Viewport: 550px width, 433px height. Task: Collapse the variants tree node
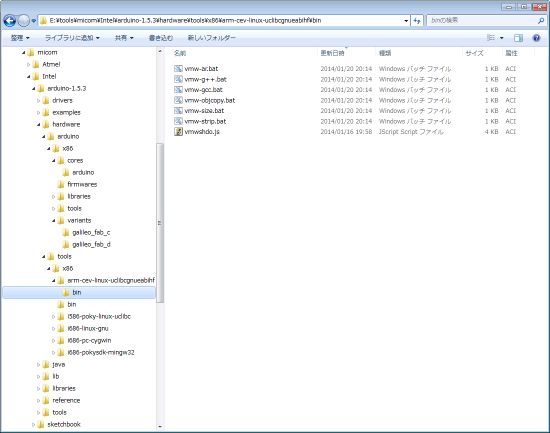click(x=54, y=221)
